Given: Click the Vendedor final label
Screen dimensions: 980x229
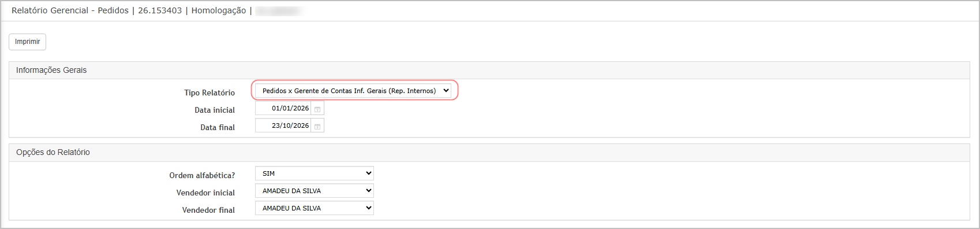Looking at the screenshot, I should coord(208,210).
